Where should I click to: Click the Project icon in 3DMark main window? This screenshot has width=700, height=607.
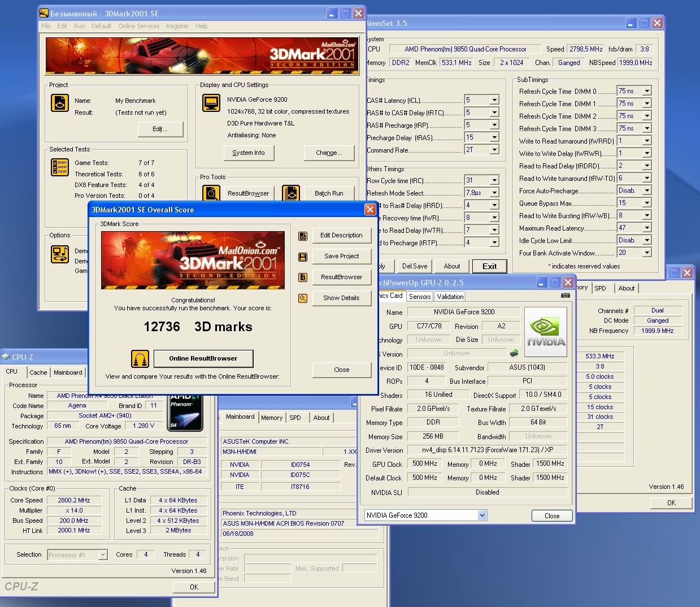(60, 102)
